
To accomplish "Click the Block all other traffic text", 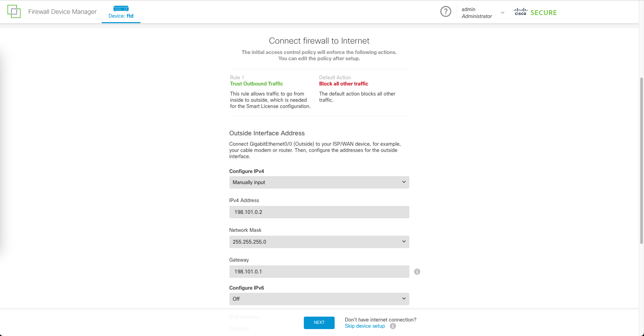I will coord(343,84).
